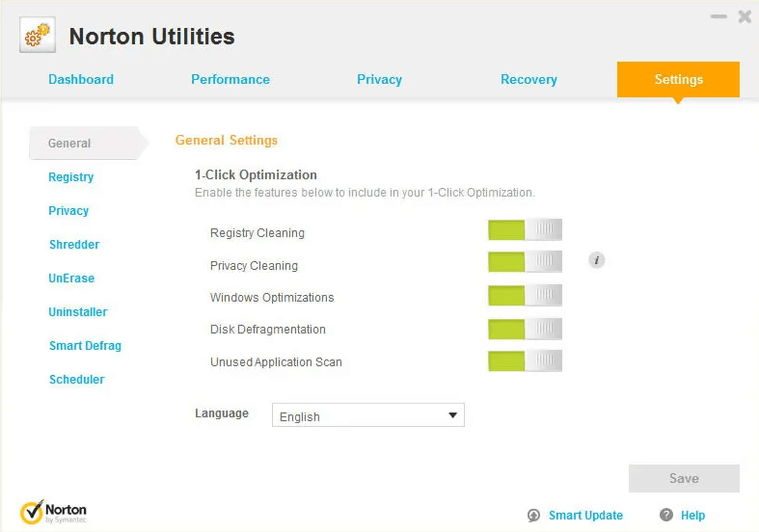Click the Smart Update refresh icon

pyautogui.click(x=533, y=516)
